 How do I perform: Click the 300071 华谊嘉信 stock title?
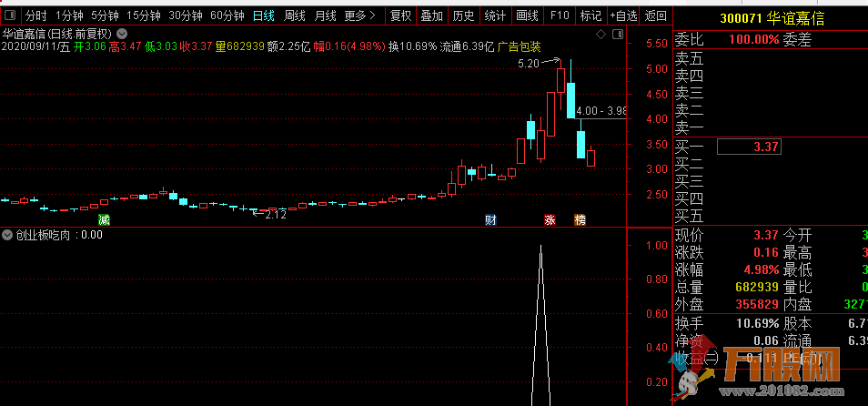[x=772, y=19]
